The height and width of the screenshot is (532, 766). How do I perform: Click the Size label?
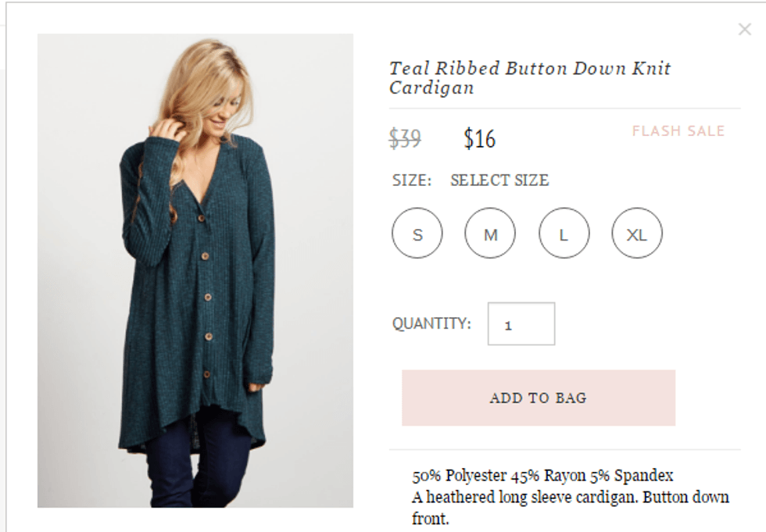click(x=411, y=180)
